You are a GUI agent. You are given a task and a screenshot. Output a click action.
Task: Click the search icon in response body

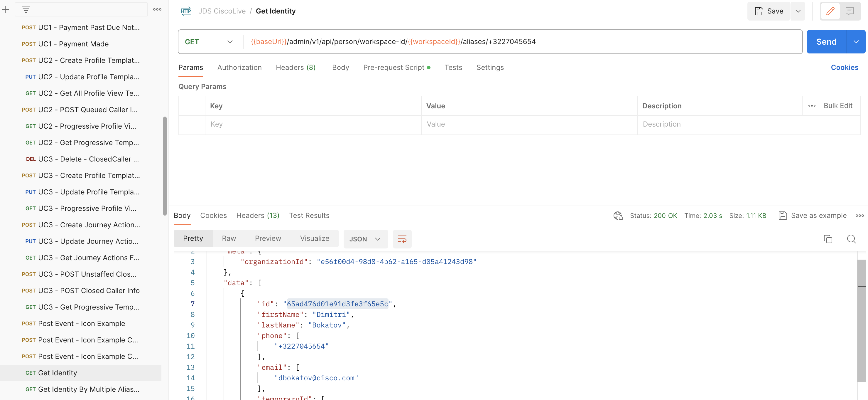coord(851,239)
